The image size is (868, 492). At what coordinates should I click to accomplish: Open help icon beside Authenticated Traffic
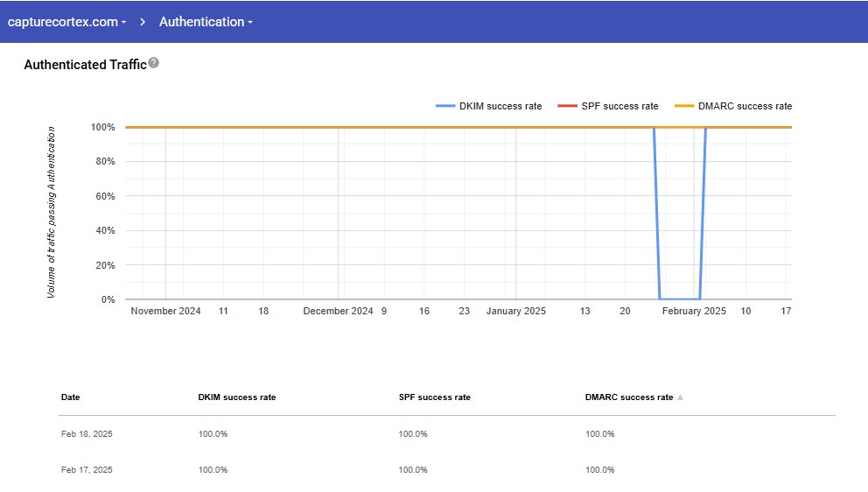coord(154,63)
